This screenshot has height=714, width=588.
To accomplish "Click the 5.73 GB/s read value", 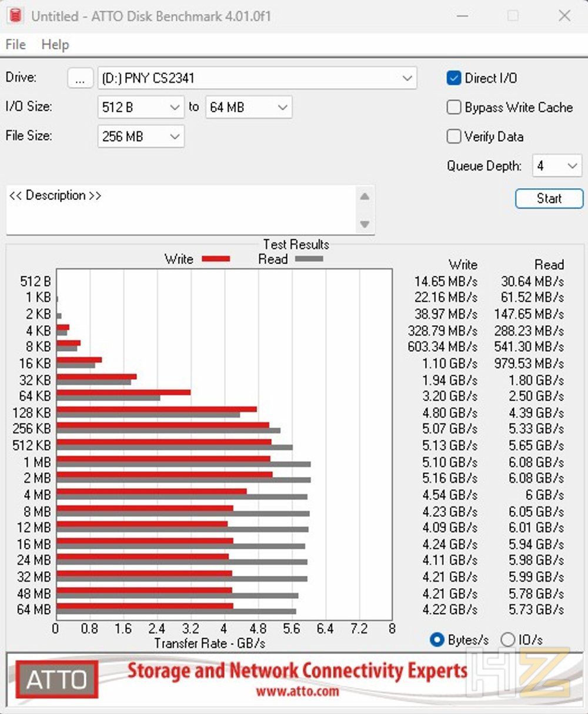I will tap(536, 610).
